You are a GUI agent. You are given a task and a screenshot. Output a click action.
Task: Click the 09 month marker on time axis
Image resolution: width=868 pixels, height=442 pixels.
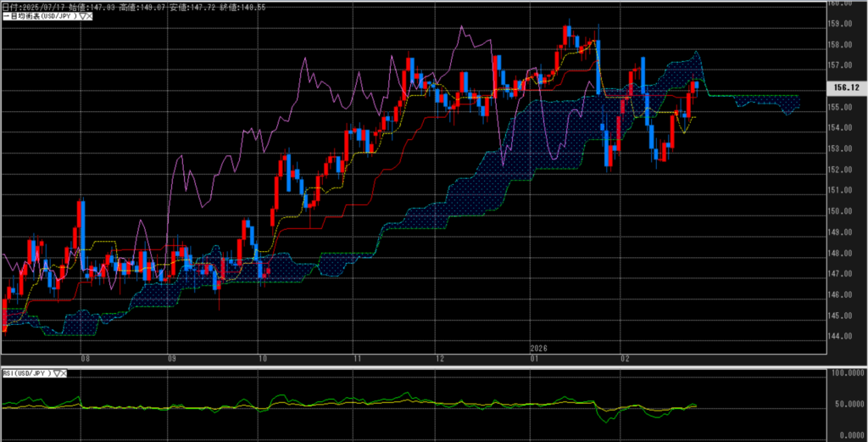(x=170, y=358)
